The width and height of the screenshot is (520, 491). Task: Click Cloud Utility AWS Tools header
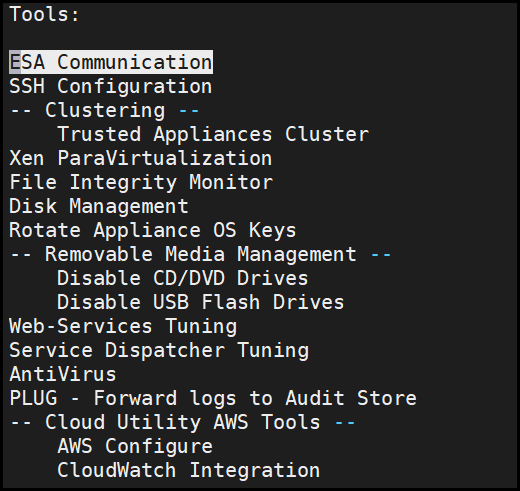point(183,422)
